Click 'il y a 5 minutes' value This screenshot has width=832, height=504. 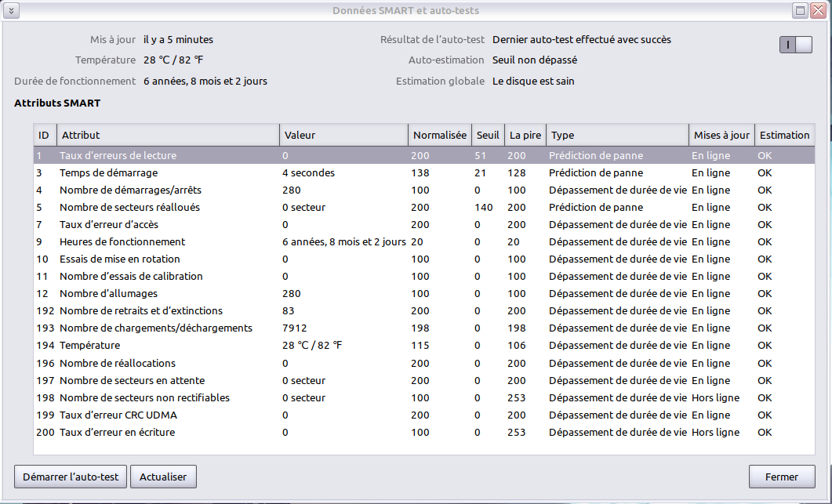tap(178, 40)
